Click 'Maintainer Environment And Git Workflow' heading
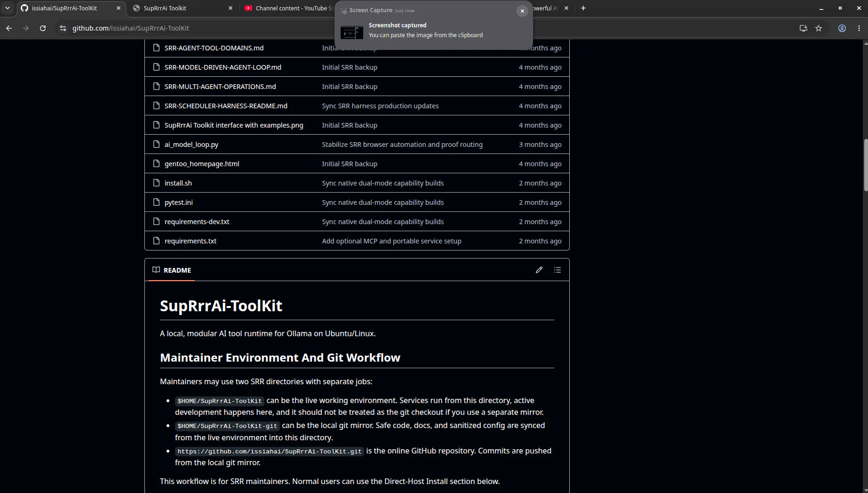868x493 pixels. click(280, 357)
